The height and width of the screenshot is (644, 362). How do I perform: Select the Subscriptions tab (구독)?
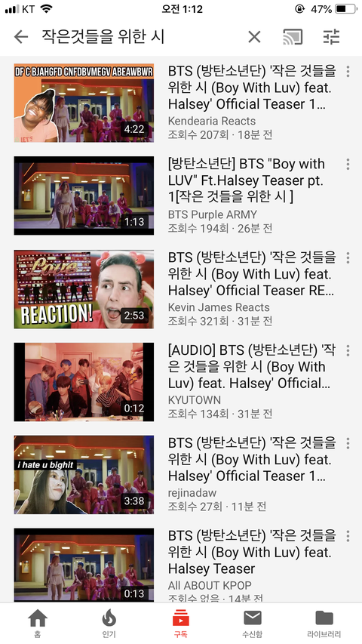[x=180, y=623]
